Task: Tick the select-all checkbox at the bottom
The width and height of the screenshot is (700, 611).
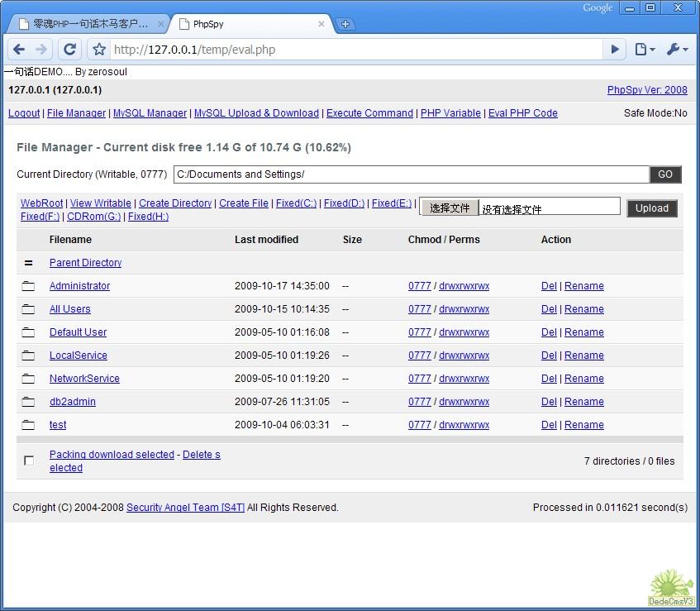Action: [29, 461]
